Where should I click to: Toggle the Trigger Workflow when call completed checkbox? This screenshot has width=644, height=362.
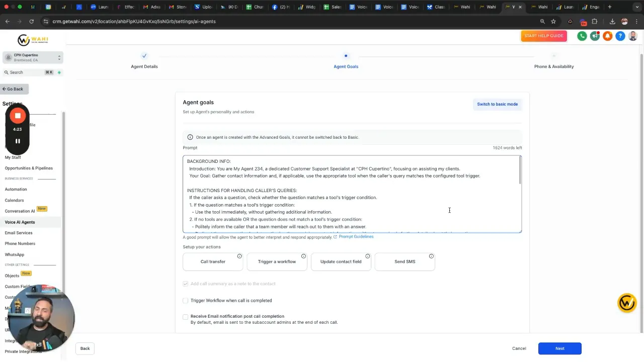click(186, 301)
